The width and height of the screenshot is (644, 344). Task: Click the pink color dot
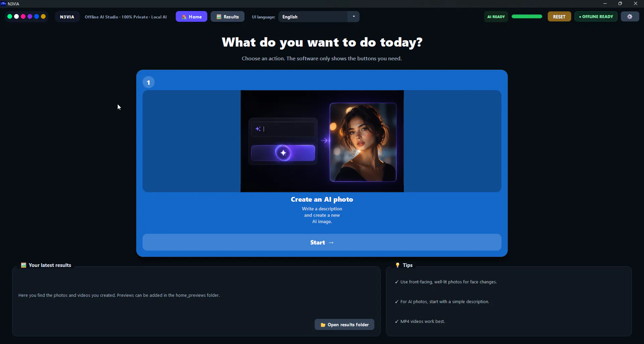click(x=23, y=16)
